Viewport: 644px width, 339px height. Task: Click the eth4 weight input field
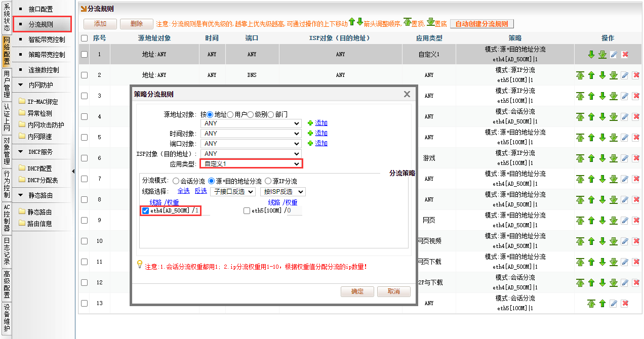[x=201, y=210]
